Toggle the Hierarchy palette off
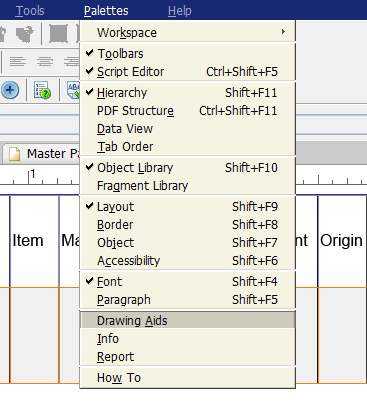This screenshot has width=367, height=402. [187, 93]
